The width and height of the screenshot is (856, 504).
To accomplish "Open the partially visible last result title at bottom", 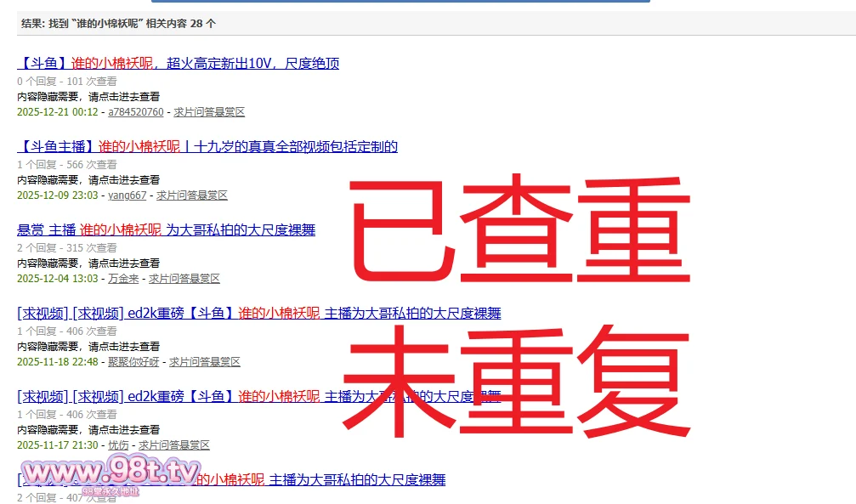I will click(x=357, y=480).
